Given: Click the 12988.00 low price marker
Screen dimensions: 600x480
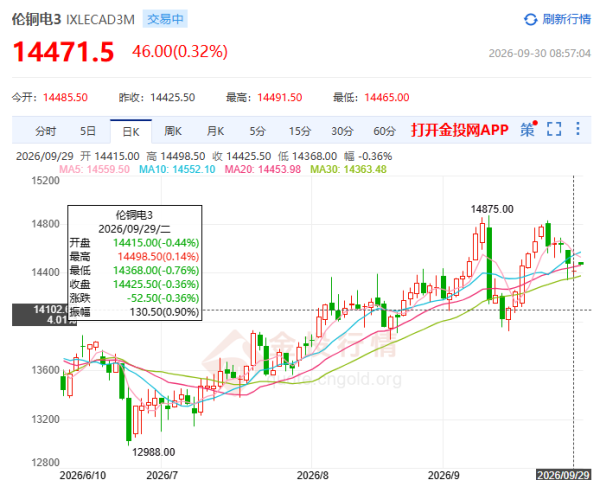Looking at the screenshot, I should (x=153, y=452).
